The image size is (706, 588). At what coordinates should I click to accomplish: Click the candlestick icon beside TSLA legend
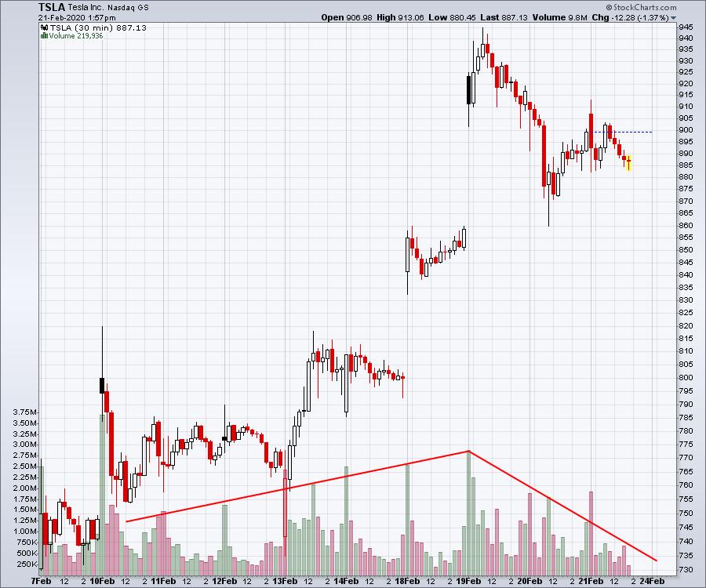(x=43, y=26)
